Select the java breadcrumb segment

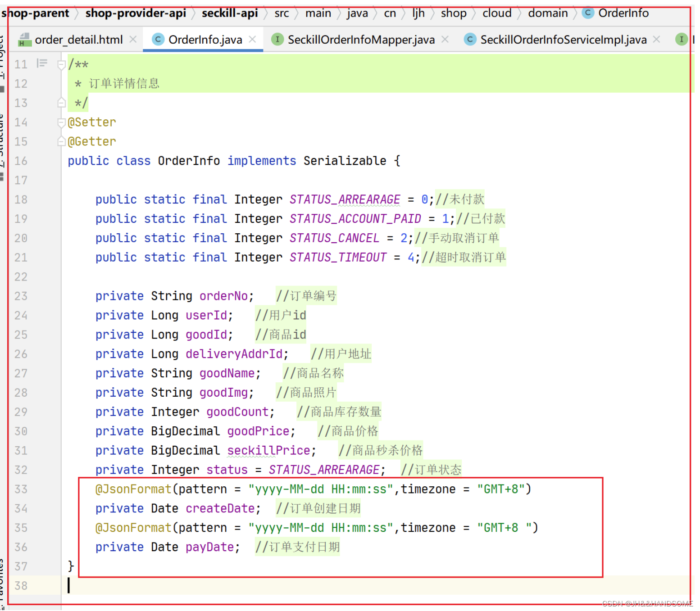357,14
